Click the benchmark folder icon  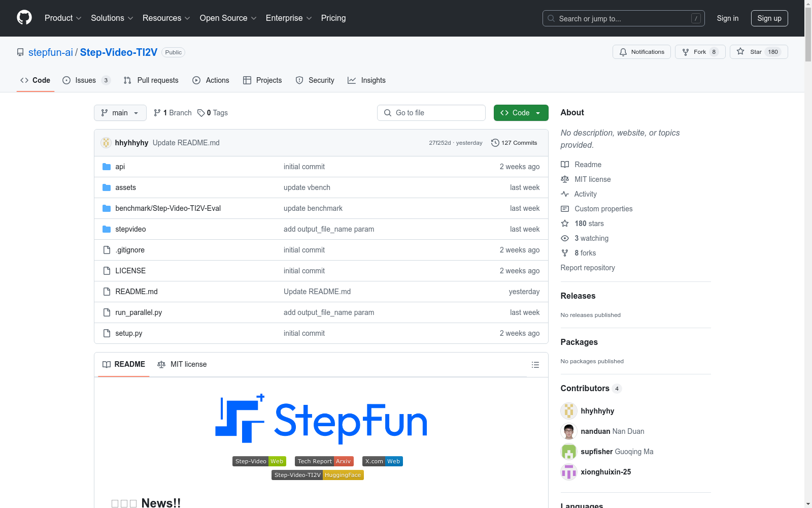[x=107, y=208]
